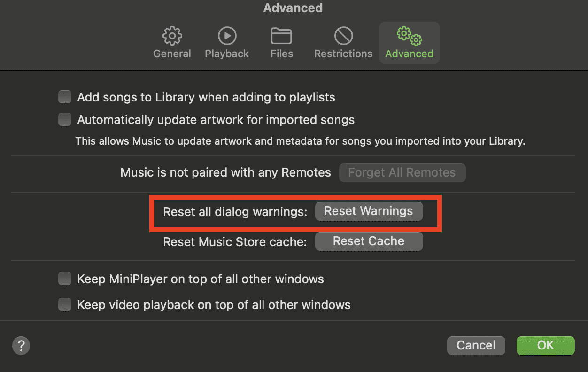Select the Playback play-circle icon

pyautogui.click(x=227, y=36)
